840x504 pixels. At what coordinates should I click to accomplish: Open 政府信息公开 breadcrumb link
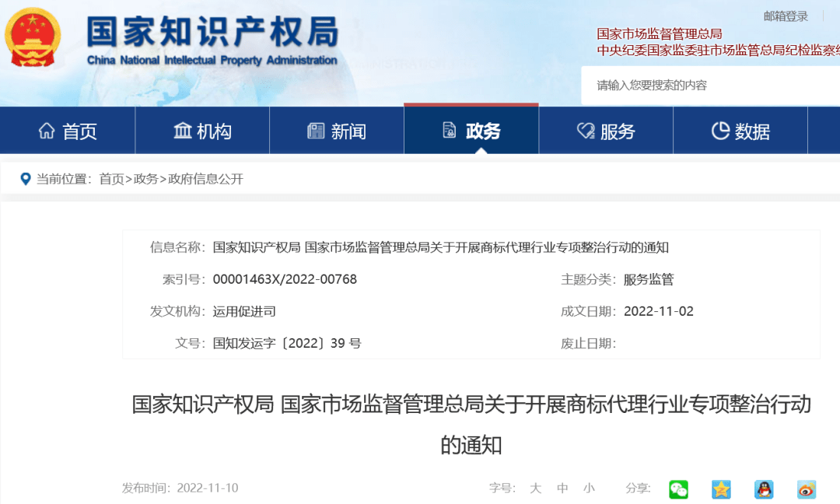coord(205,179)
